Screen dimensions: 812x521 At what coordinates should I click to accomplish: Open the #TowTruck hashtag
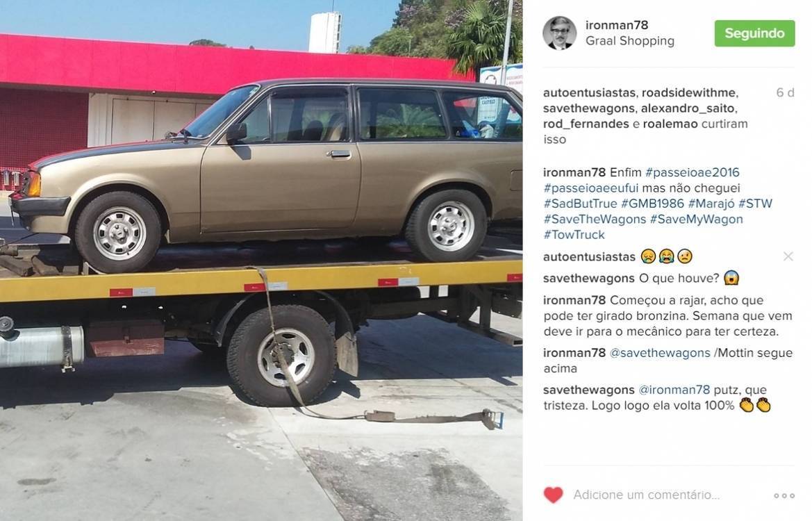point(574,235)
